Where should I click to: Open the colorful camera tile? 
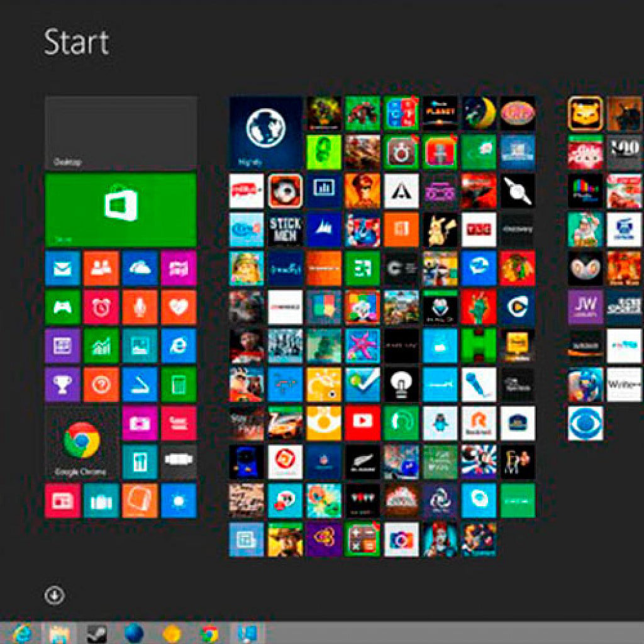tap(401, 539)
